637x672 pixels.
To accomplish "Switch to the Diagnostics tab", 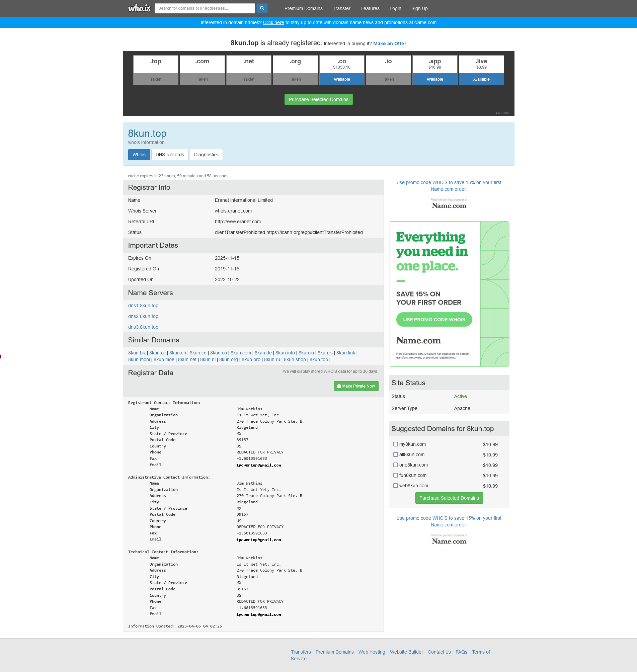I will click(206, 155).
